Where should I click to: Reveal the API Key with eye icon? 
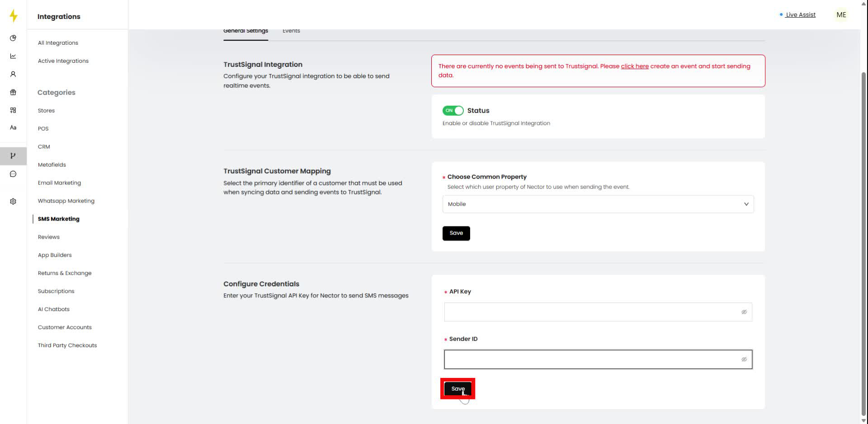(x=744, y=312)
